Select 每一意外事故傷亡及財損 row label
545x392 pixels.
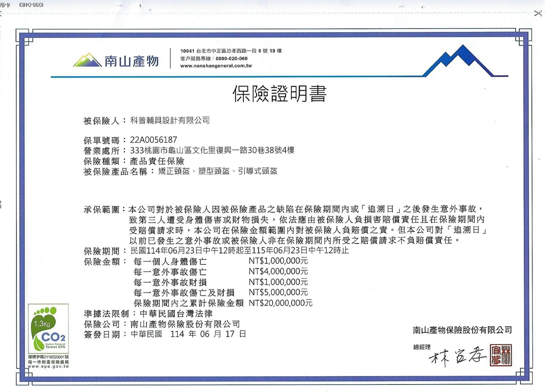[x=184, y=293]
